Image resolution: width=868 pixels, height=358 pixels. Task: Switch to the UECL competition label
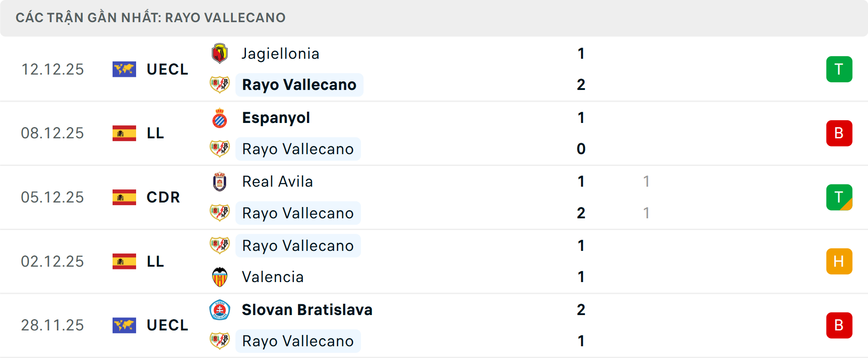click(167, 69)
